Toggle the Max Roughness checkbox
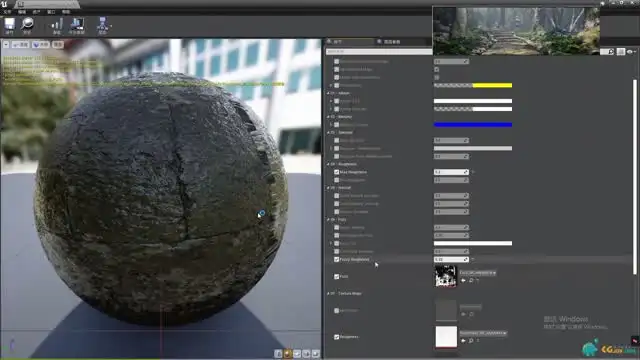 (x=337, y=172)
